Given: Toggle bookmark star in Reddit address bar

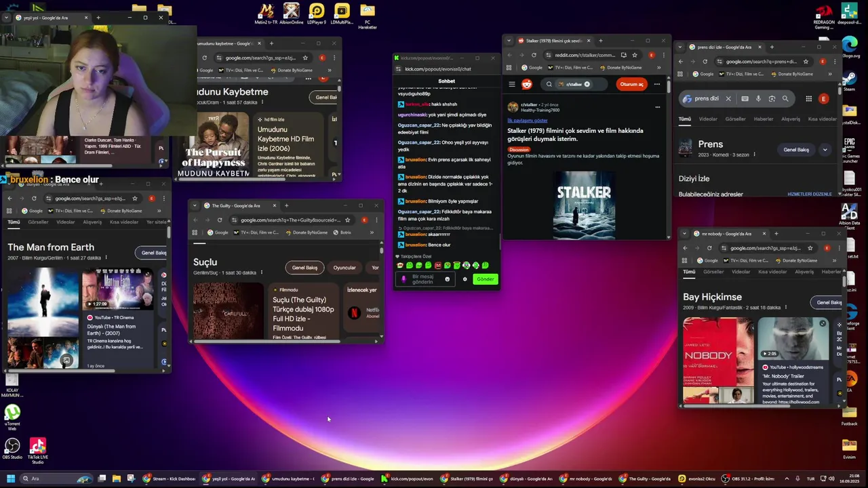Looking at the screenshot, I should click(635, 55).
